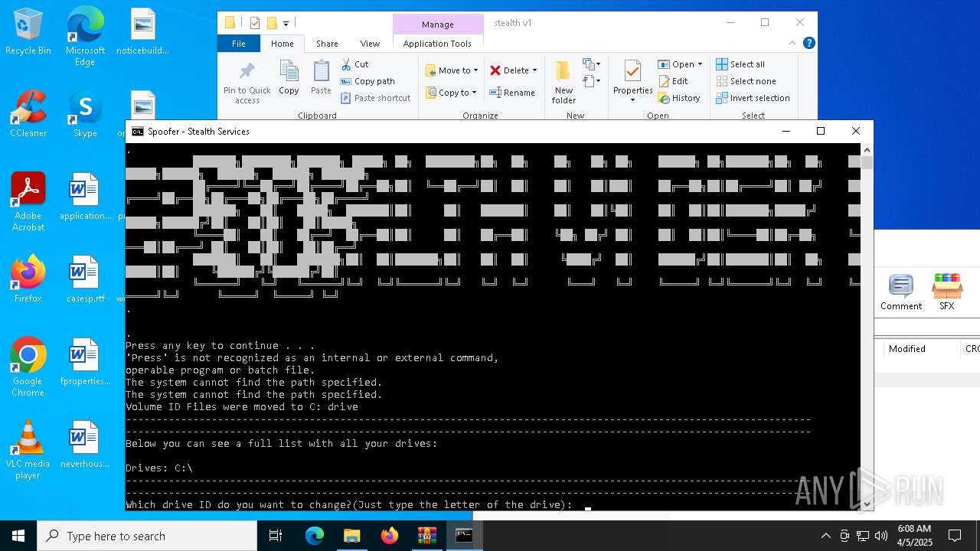Select the noticebuild image file icon
This screenshot has height=551, width=980.
pos(142,32)
